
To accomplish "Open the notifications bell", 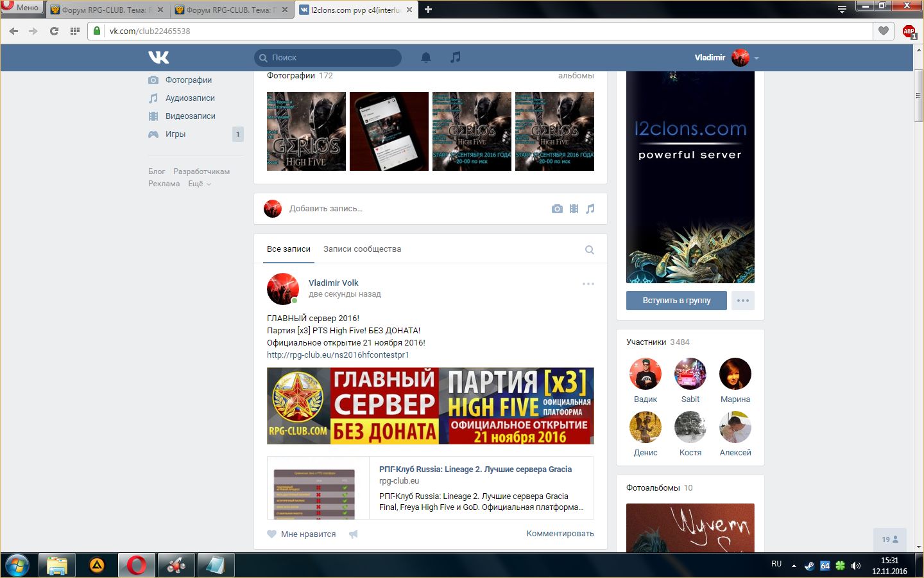I will [x=426, y=57].
